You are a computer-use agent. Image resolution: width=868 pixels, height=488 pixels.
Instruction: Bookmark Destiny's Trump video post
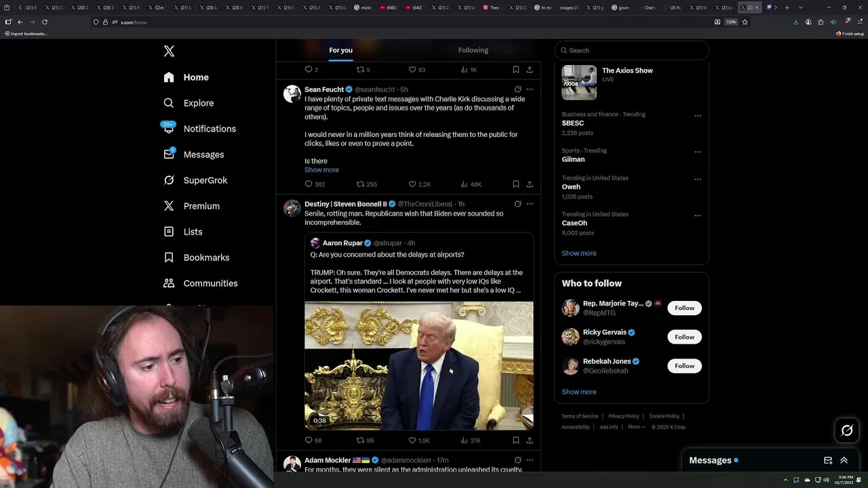tap(516, 441)
